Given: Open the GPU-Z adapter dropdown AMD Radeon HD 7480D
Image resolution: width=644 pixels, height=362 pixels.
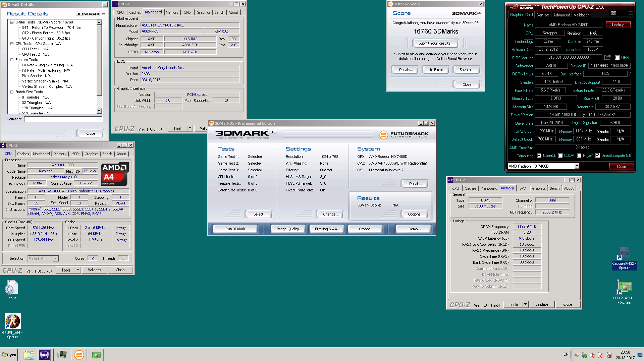Looking at the screenshot, I should [x=543, y=166].
